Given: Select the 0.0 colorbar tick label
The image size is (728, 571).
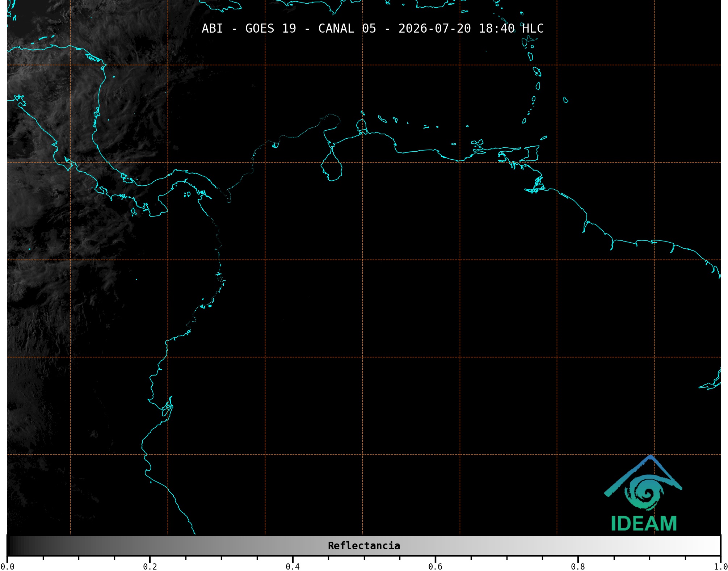Looking at the screenshot, I should pyautogui.click(x=7, y=567).
